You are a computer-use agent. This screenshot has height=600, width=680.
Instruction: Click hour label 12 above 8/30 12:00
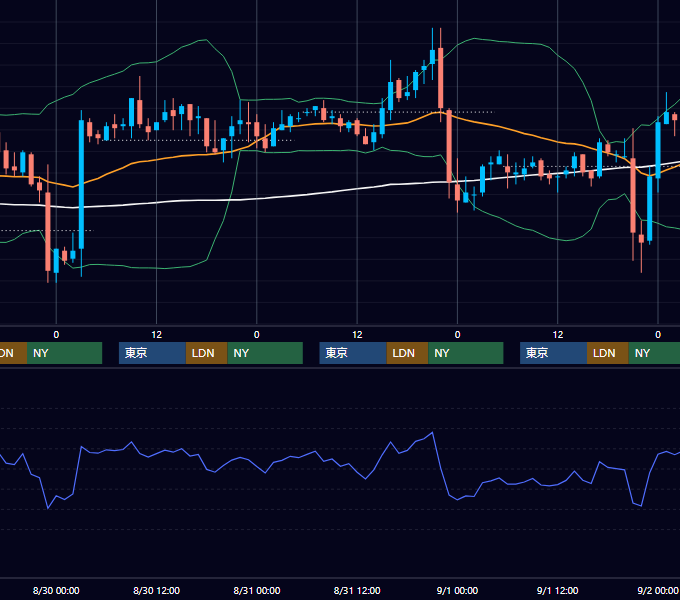click(157, 335)
